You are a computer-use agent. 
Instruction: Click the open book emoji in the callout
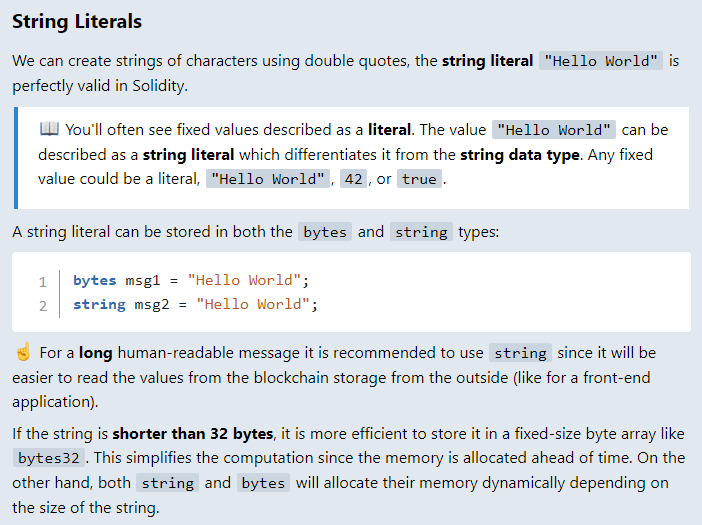coord(49,130)
